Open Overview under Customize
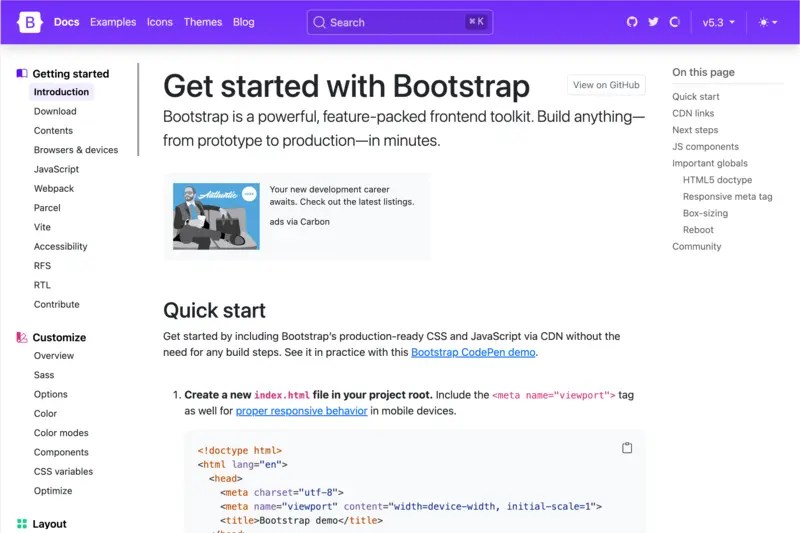The height and width of the screenshot is (533, 800). tap(54, 356)
